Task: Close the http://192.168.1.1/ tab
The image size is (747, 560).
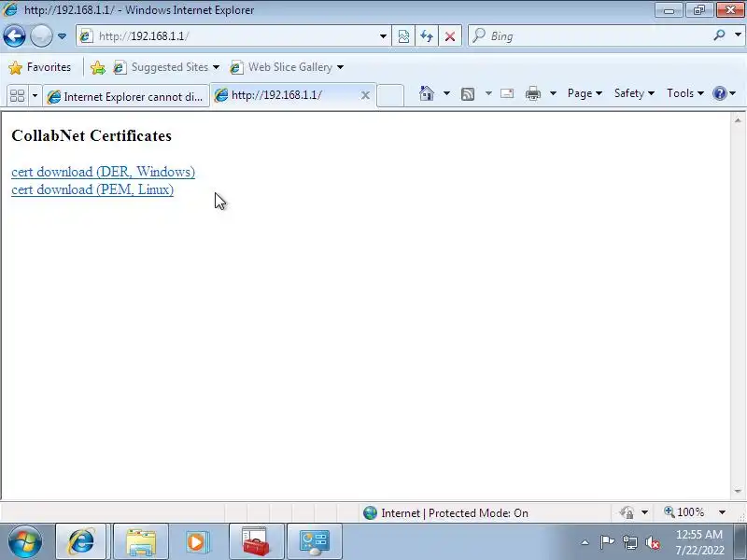Action: [365, 96]
